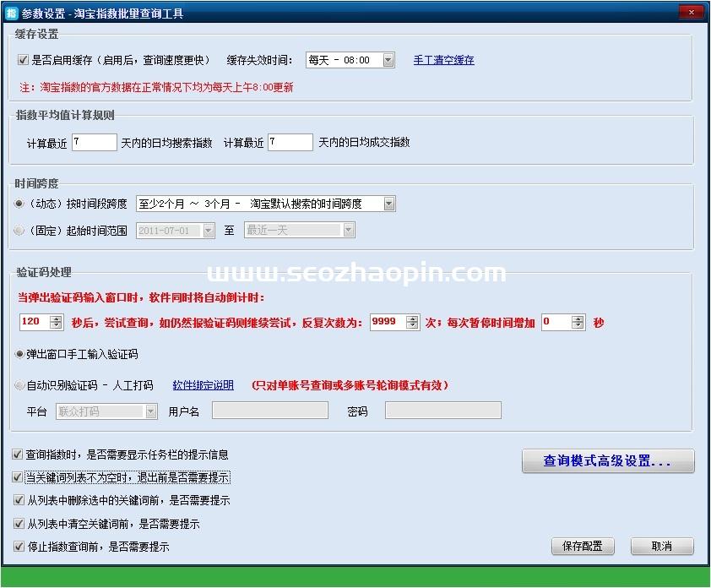Click the 保存配置 button
This screenshot has height=588, width=711.
pos(582,547)
